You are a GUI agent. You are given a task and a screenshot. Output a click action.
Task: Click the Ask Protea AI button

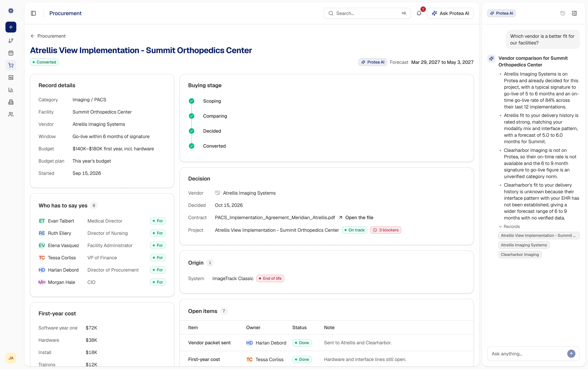coord(450,13)
